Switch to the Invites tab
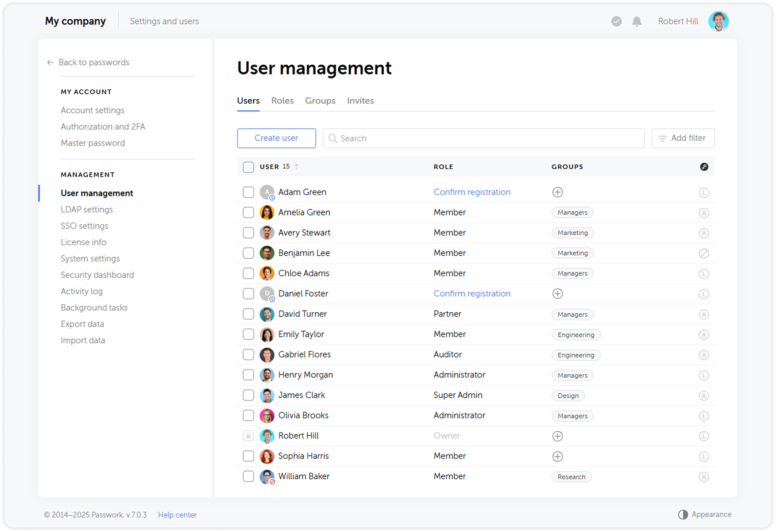The image size is (776, 532). tap(360, 101)
